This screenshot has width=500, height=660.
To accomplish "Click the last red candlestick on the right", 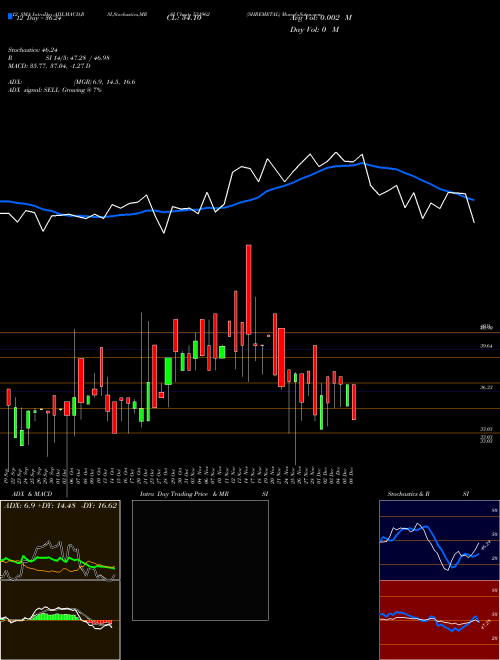I will (354, 402).
